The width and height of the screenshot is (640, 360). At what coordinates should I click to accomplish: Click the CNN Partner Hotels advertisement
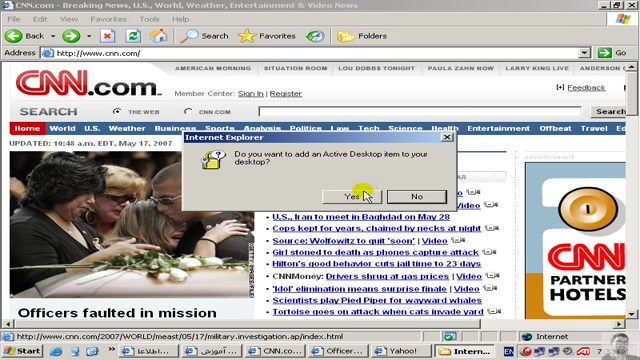pos(575,241)
